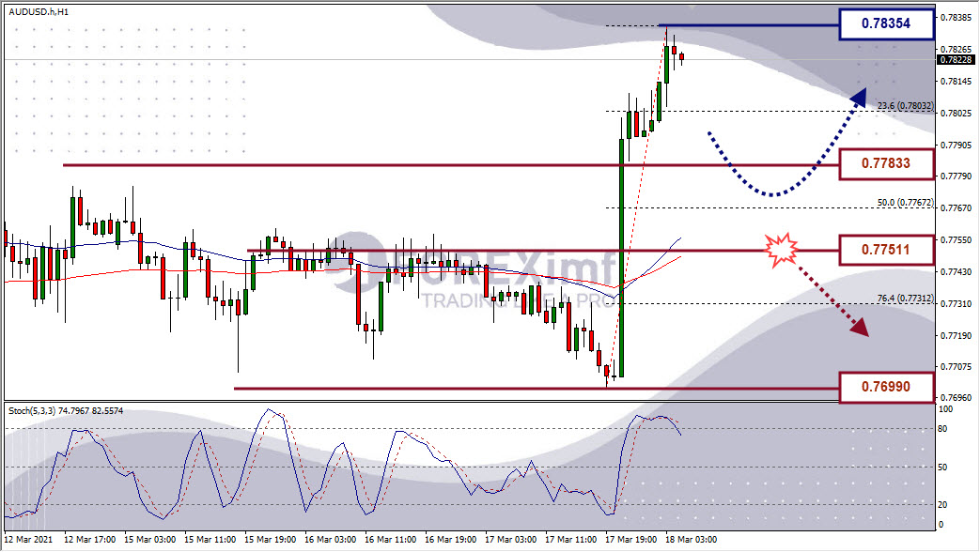Click the 0.78145 price axis value

click(957, 81)
